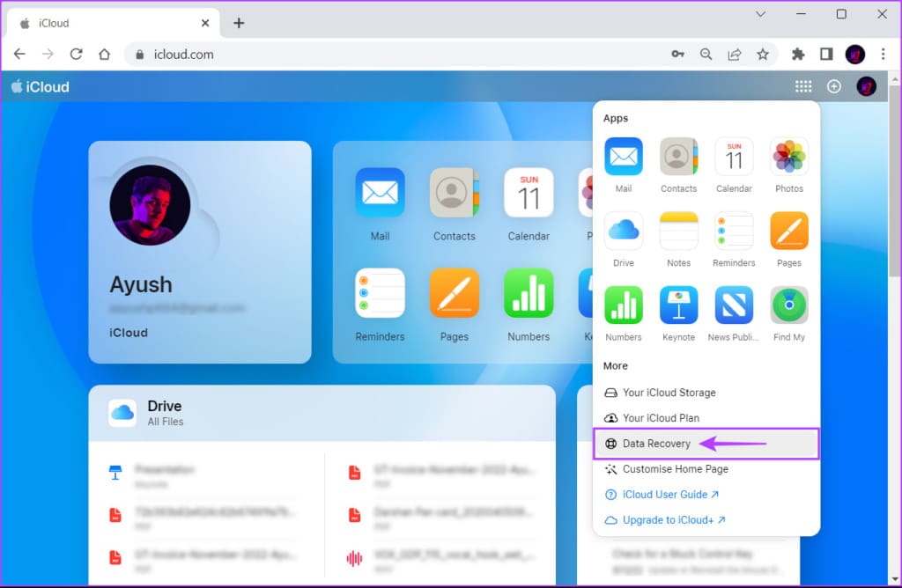902x588 pixels.
Task: Open account avatar menu in iCloud header
Action: pyautogui.click(x=866, y=87)
